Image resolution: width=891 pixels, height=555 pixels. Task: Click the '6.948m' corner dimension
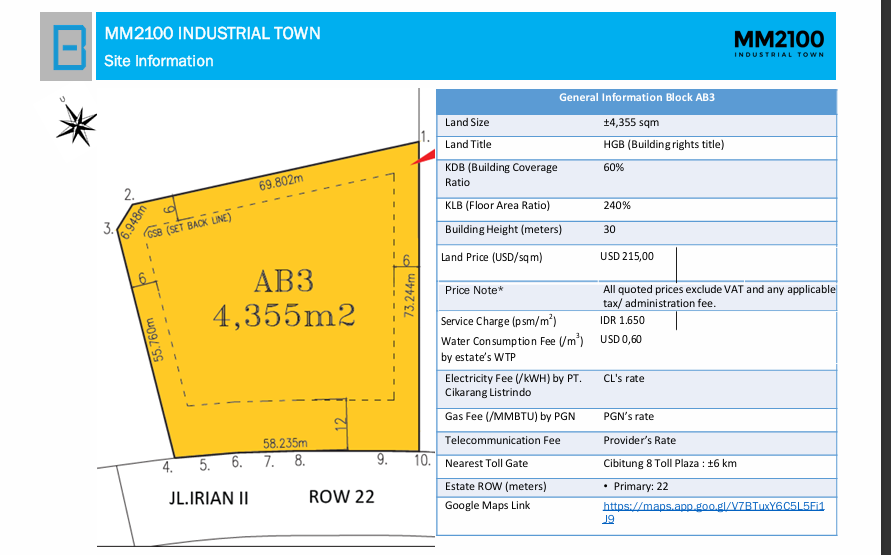click(x=134, y=222)
